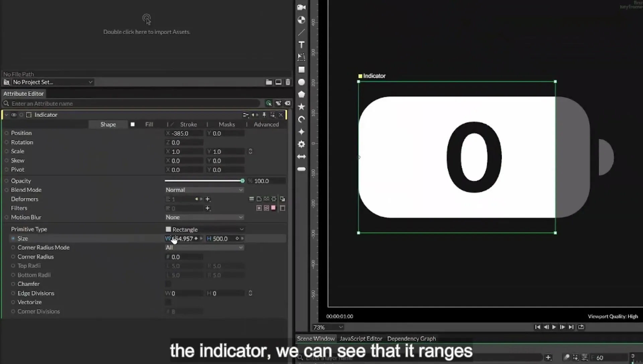Select the Ellipse shape tool
Viewport: 643px width, 364px height.
tap(301, 82)
